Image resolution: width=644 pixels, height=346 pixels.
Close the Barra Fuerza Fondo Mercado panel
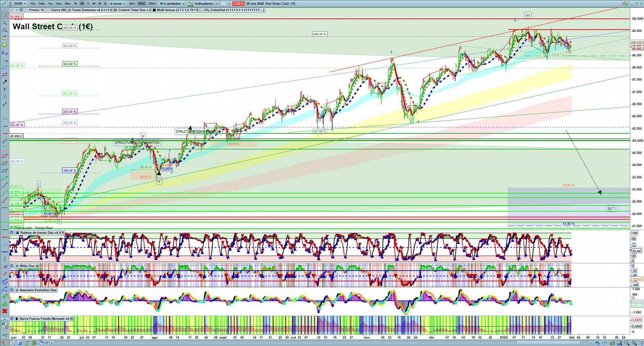pyautogui.click(x=12, y=318)
